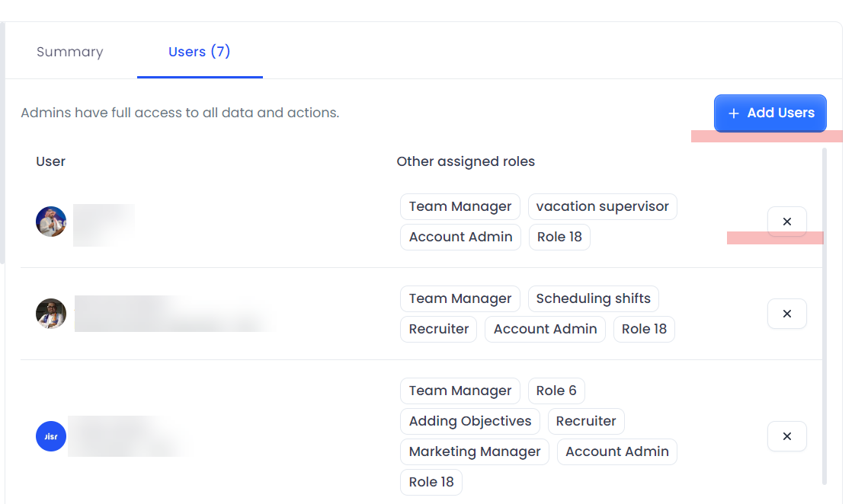
Task: Click first user's Role 18 tag
Action: click(559, 237)
